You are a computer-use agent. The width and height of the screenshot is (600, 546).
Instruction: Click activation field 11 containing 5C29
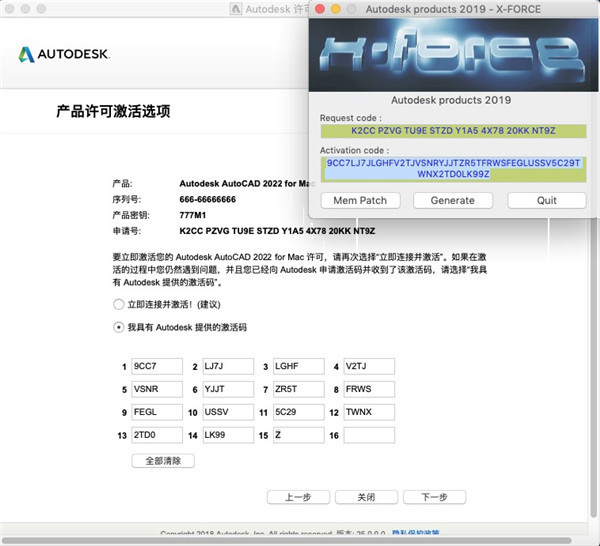click(x=299, y=412)
